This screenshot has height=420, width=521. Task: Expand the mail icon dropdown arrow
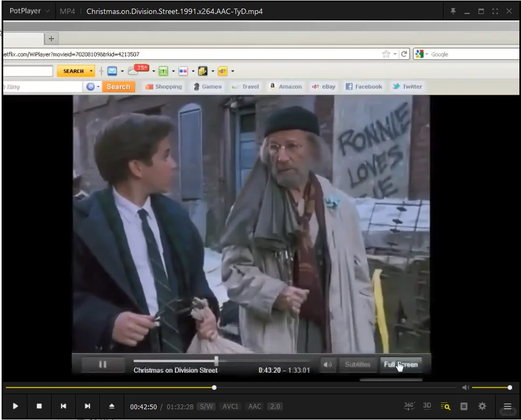tap(122, 71)
